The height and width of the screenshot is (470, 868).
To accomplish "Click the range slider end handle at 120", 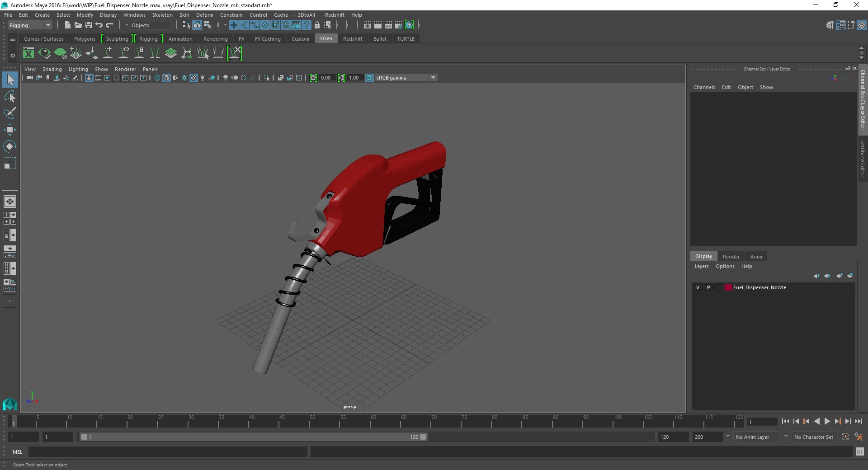I will 423,437.
